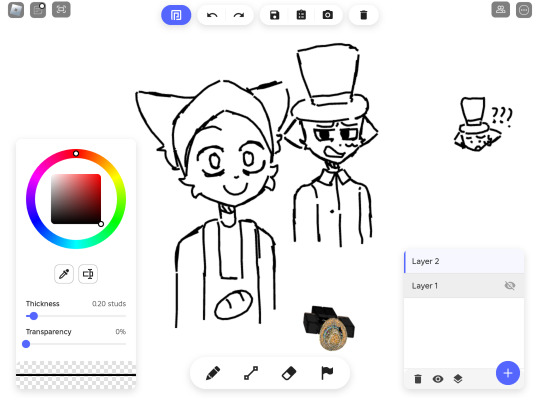Take a snapshot with camera icon

tap(328, 15)
